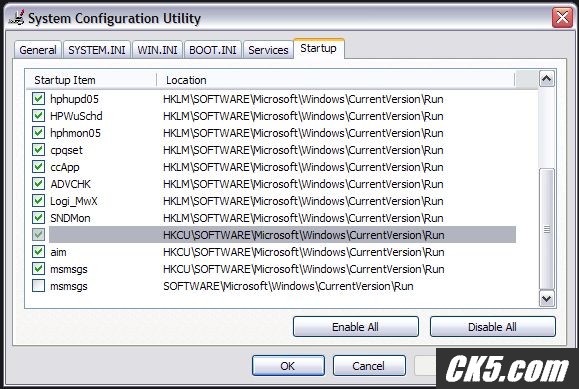Screen dimensions: 579x389
Task: Select the Logi_MwX item name
Action: coord(74,201)
